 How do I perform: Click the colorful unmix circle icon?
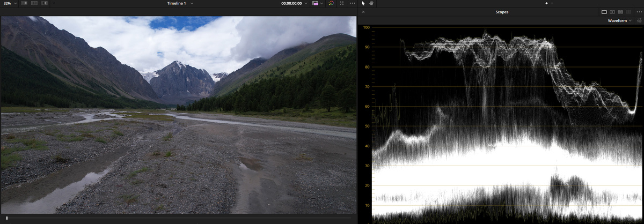(x=331, y=3)
